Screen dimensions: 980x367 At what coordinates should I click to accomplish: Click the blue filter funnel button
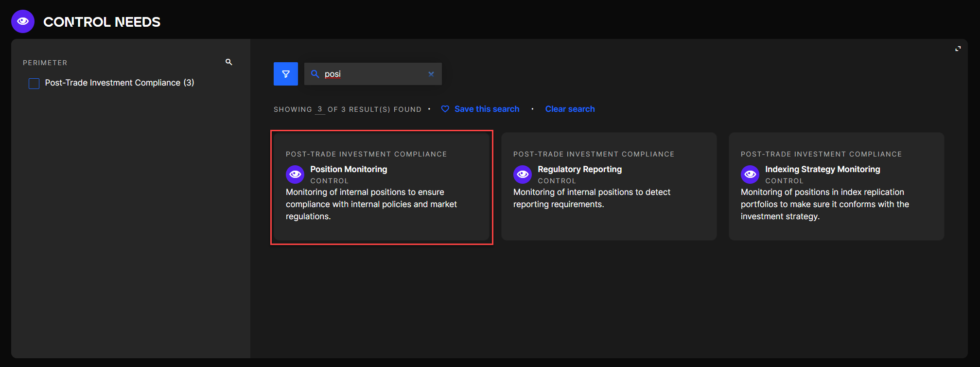pyautogui.click(x=286, y=74)
